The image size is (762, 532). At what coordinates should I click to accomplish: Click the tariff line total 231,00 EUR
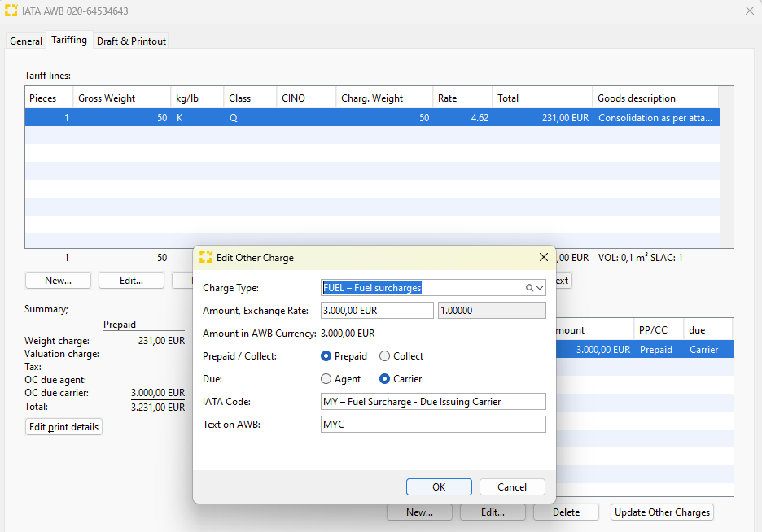565,117
